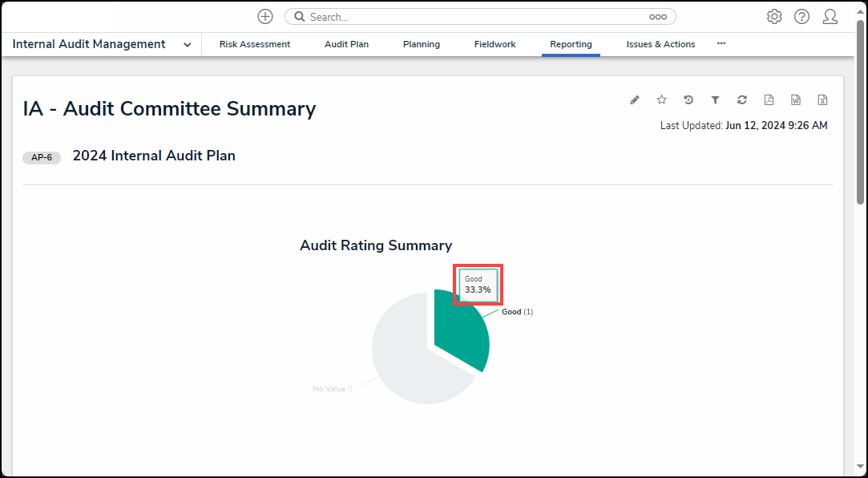Export the report as PDF
Image resolution: width=868 pixels, height=478 pixels.
click(769, 100)
